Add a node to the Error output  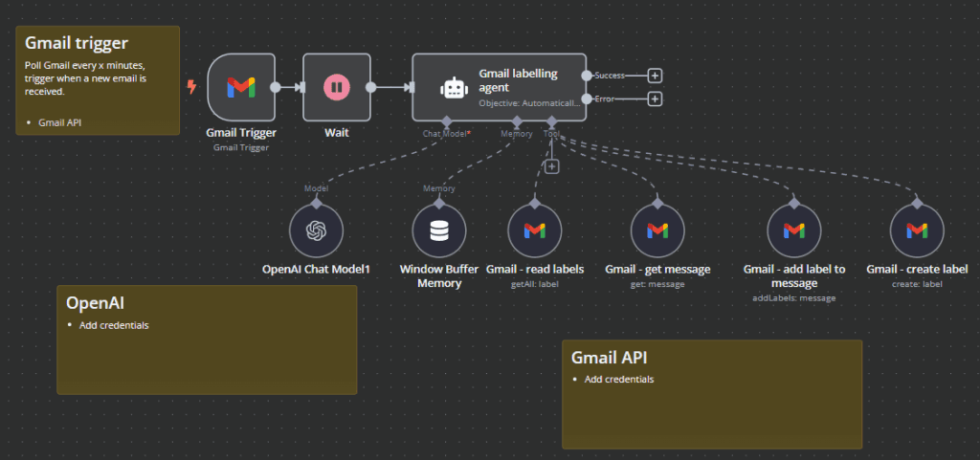coord(655,99)
